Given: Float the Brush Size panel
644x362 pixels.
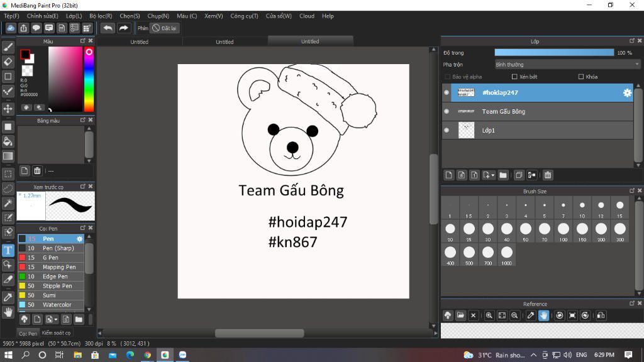Looking at the screenshot, I should [631, 191].
